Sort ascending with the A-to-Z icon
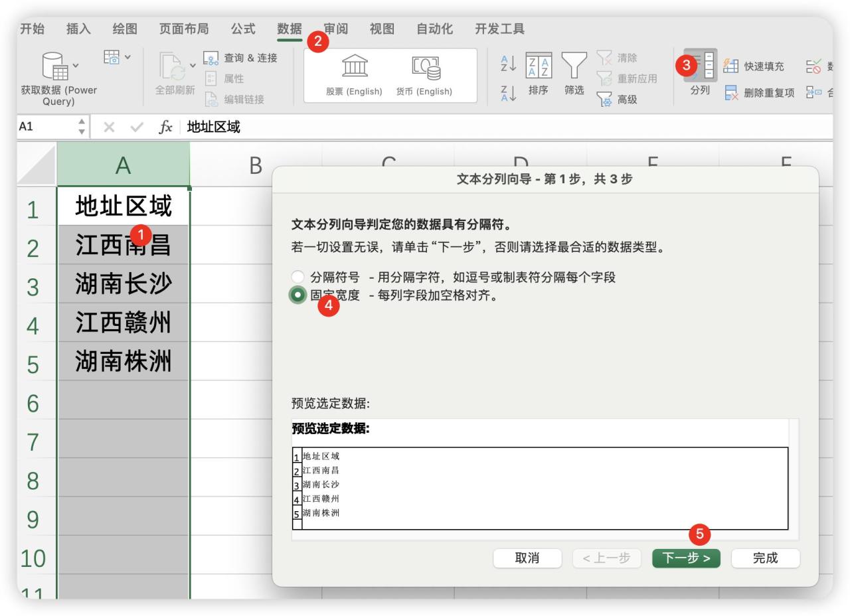Screen dimensions: 850x616 [x=508, y=63]
